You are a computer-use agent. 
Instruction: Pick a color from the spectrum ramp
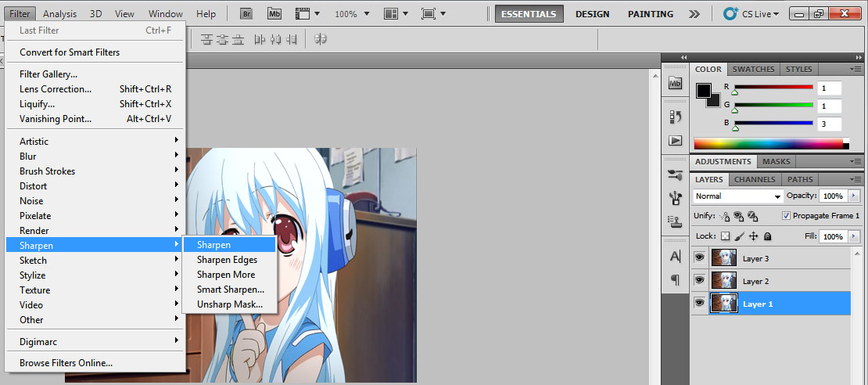tap(771, 143)
